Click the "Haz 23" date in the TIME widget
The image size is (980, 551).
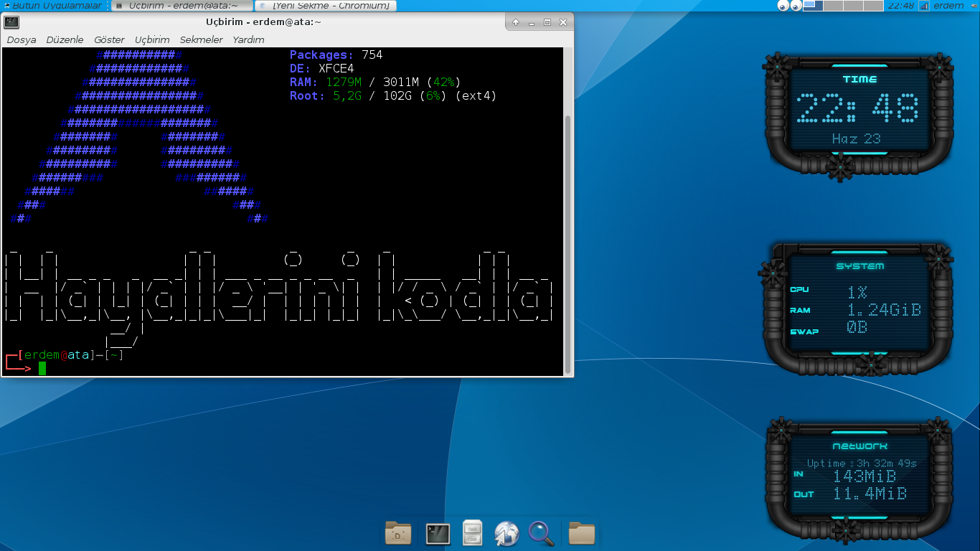pos(857,138)
